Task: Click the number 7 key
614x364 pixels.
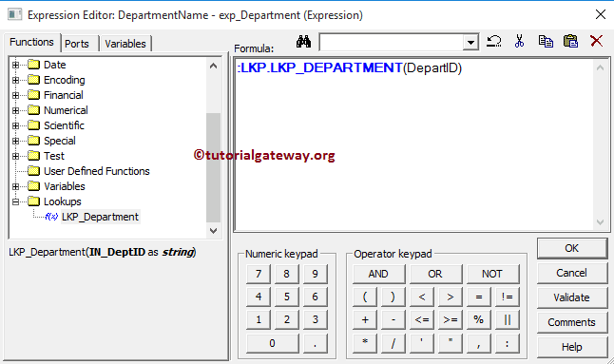Action: coord(259,274)
